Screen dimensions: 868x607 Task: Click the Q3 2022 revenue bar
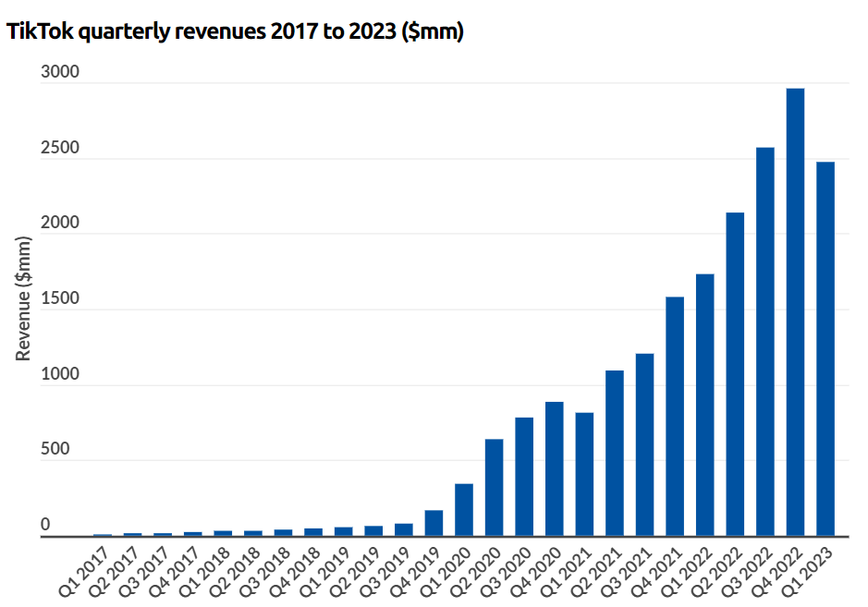click(x=765, y=342)
